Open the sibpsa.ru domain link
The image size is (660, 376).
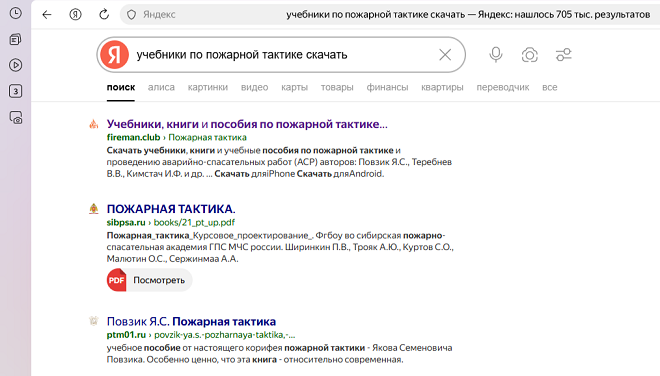click(x=126, y=222)
